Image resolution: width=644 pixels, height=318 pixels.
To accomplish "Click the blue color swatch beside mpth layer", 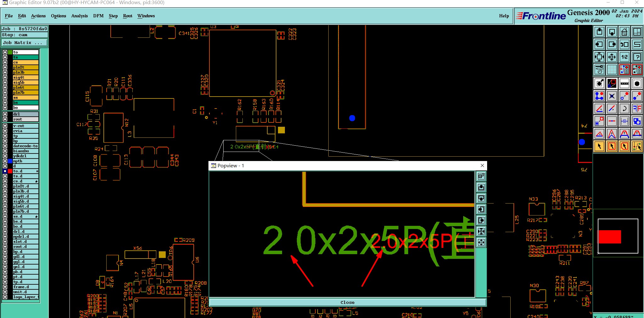I will point(10,161).
